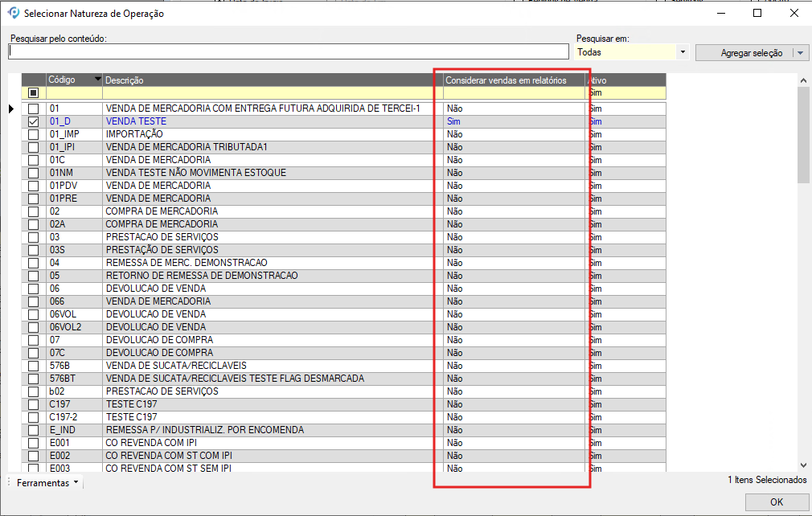Click the current row indicator arrow
This screenshot has height=516, width=812.
click(12, 109)
